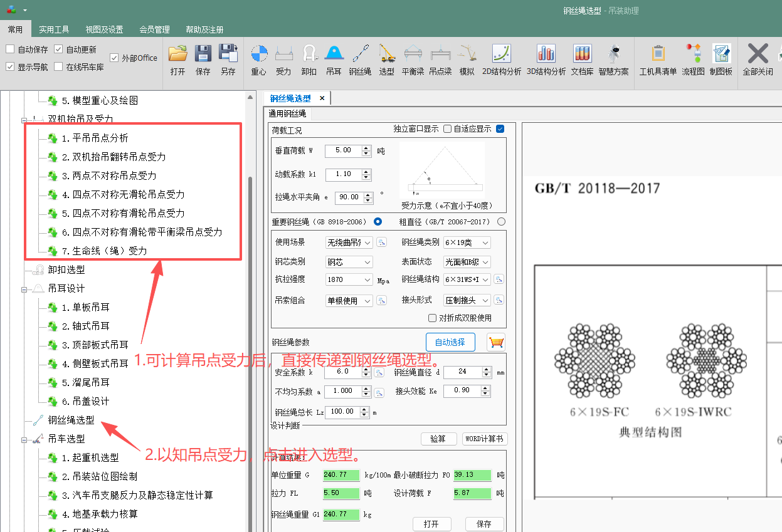This screenshot has height=532, width=782.
Task: Launch 3D结构分析 structural analysis
Action: [x=546, y=60]
